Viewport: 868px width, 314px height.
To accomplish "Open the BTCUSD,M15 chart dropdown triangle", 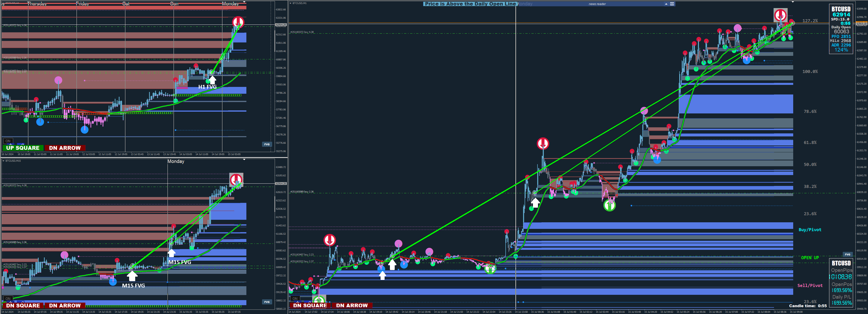I will coord(3,161).
